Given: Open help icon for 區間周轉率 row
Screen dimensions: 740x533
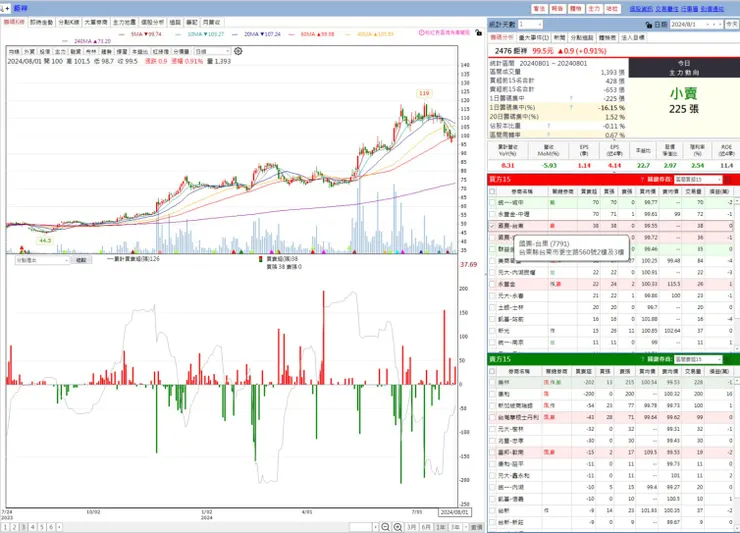Looking at the screenshot, I should coord(548,135).
